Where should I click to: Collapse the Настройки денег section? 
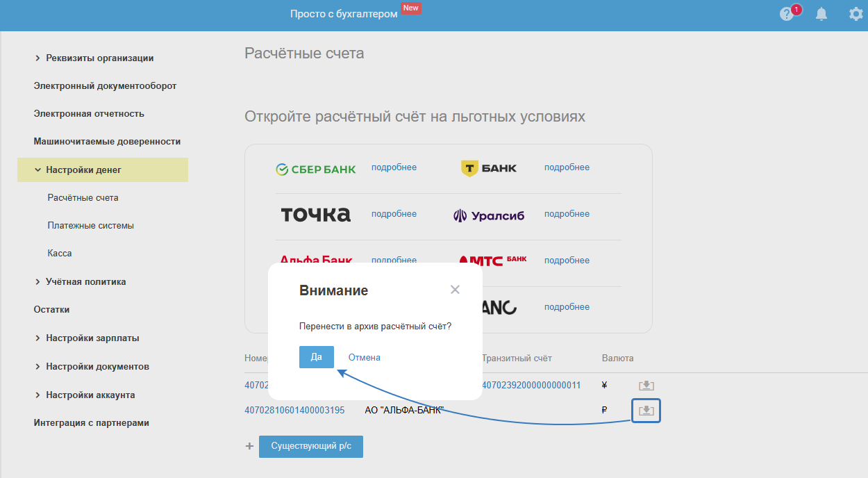[x=37, y=170]
